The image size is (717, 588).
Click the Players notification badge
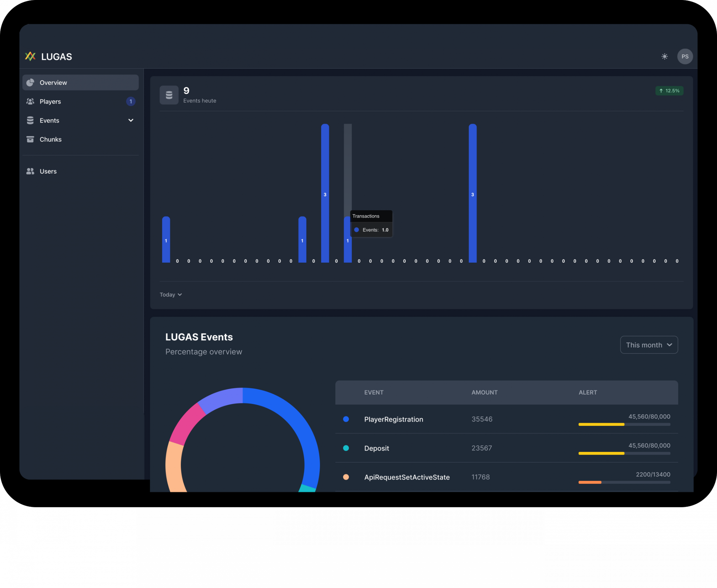(131, 102)
